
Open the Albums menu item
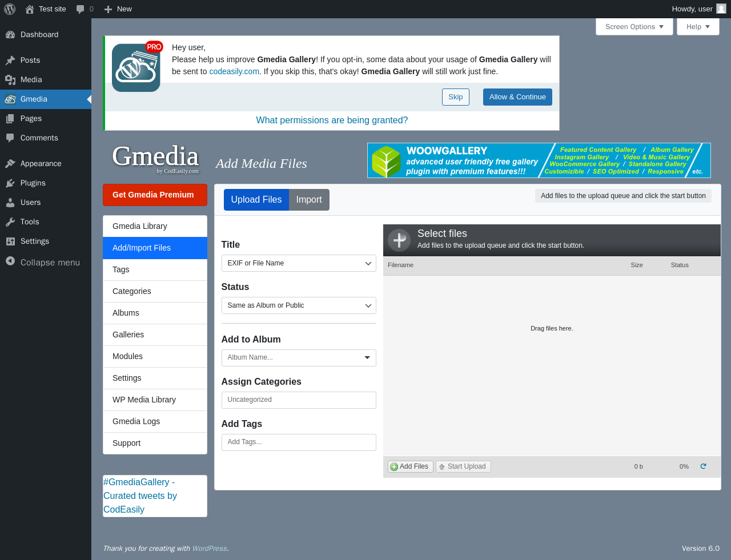click(x=155, y=313)
